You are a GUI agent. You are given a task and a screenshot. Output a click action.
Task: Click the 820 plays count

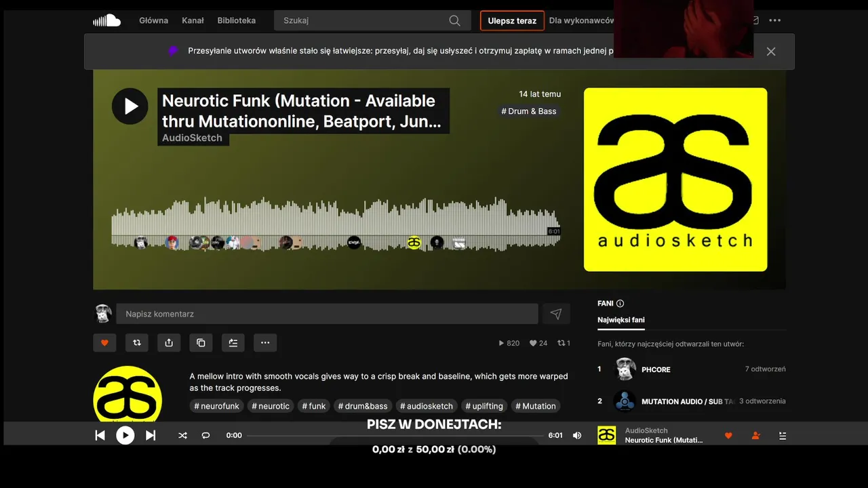click(x=509, y=343)
